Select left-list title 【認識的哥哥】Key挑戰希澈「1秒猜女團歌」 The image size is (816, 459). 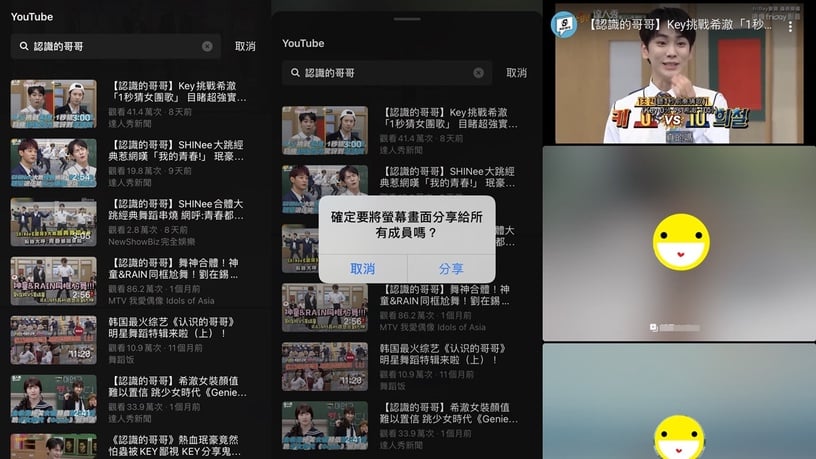tap(178, 92)
